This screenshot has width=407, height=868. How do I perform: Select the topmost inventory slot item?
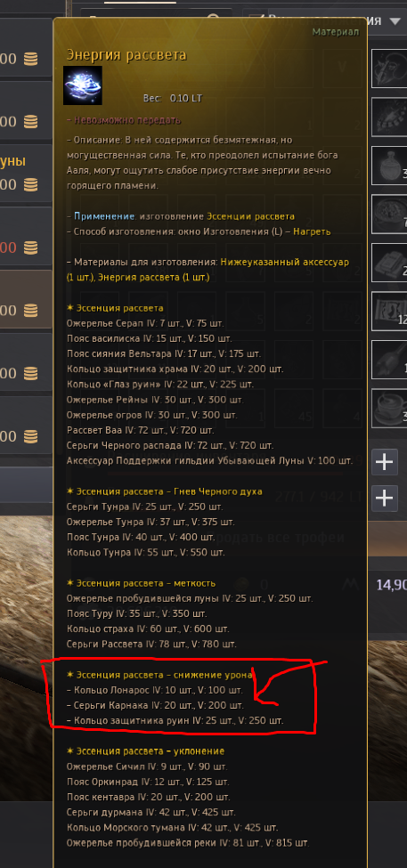389,68
